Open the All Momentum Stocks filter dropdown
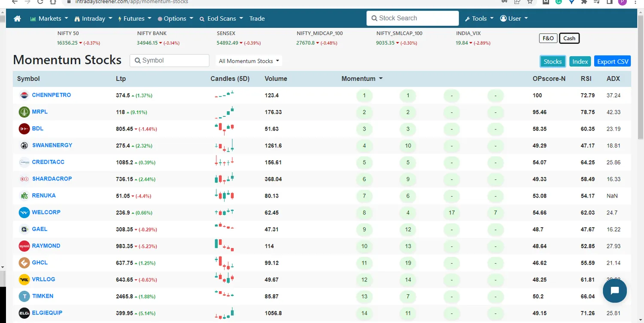 249,61
